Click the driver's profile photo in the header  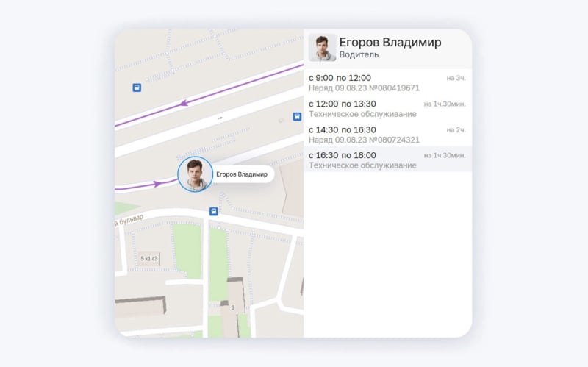pos(322,47)
